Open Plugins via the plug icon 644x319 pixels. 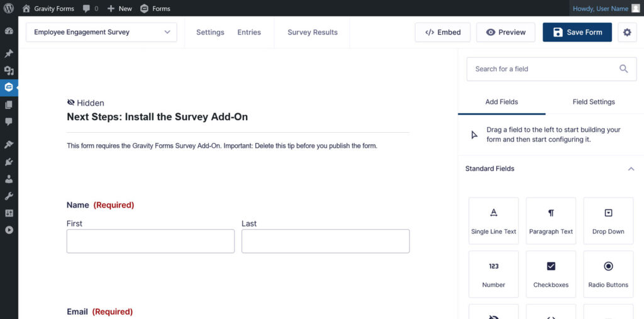[9, 162]
